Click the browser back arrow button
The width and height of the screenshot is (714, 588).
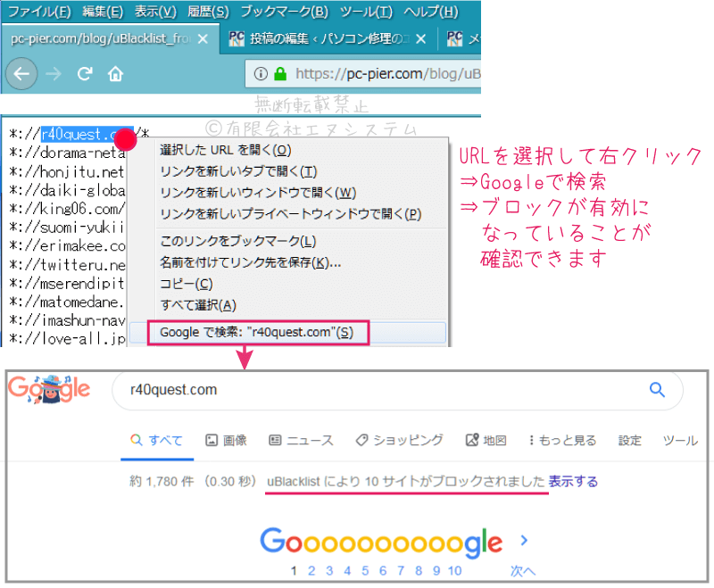tap(21, 73)
